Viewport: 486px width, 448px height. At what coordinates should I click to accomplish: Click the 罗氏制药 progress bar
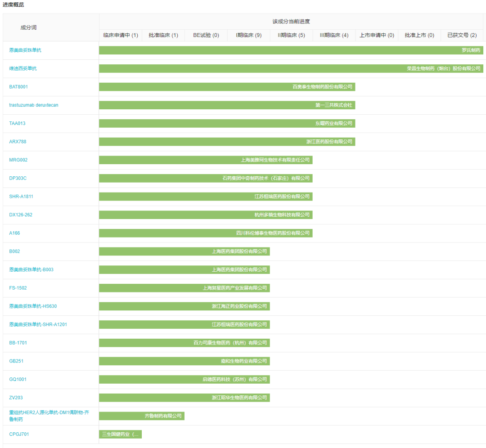pos(291,50)
